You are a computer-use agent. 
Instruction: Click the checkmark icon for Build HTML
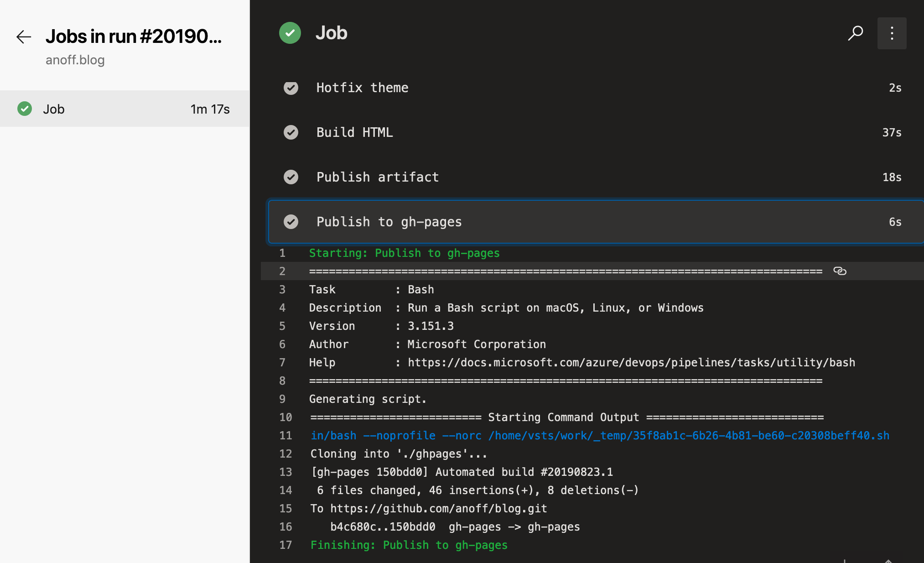pos(291,132)
